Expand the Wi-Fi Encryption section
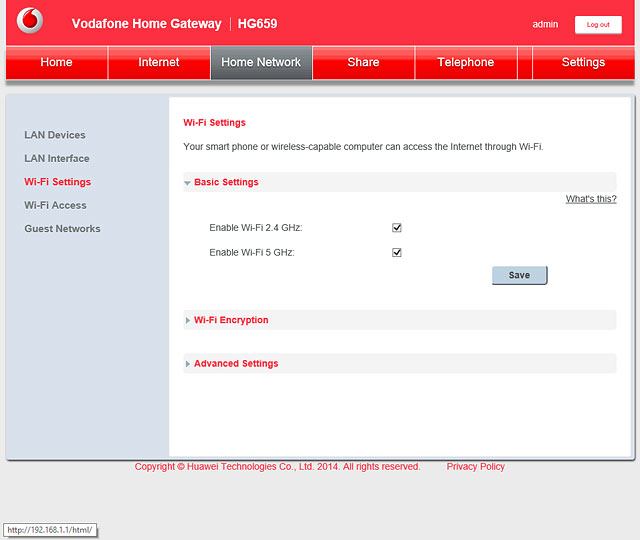The image size is (640, 540). point(400,320)
